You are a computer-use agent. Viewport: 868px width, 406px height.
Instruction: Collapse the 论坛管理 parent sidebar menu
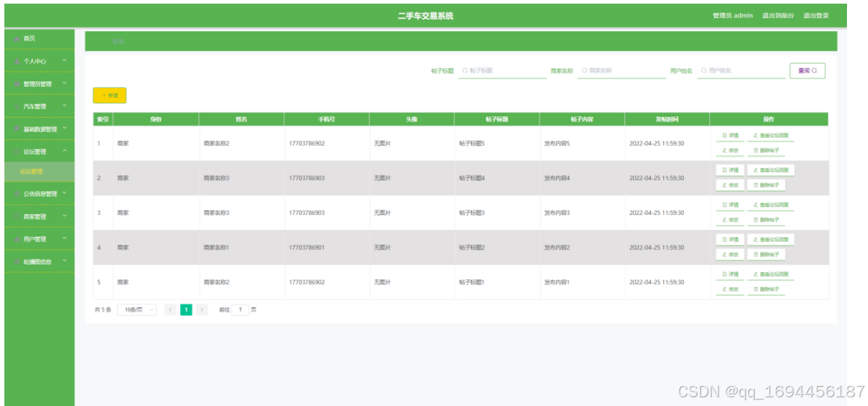[38, 151]
